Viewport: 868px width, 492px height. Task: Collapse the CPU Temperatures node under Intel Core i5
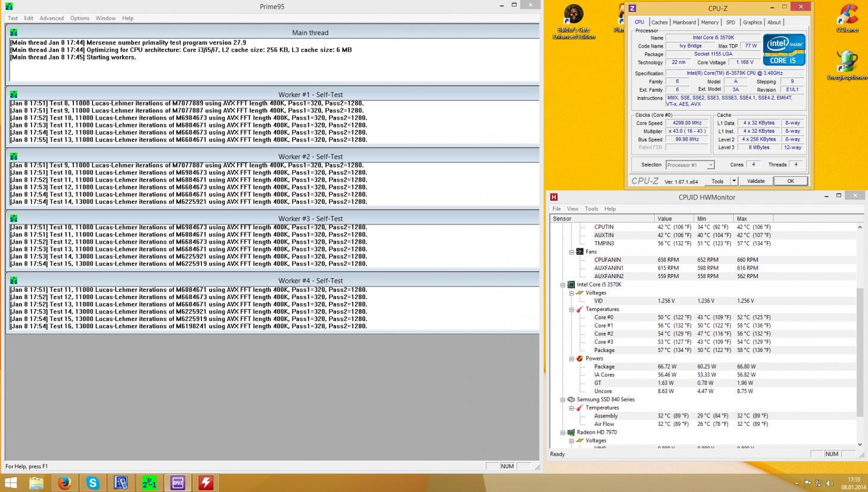pyautogui.click(x=571, y=309)
